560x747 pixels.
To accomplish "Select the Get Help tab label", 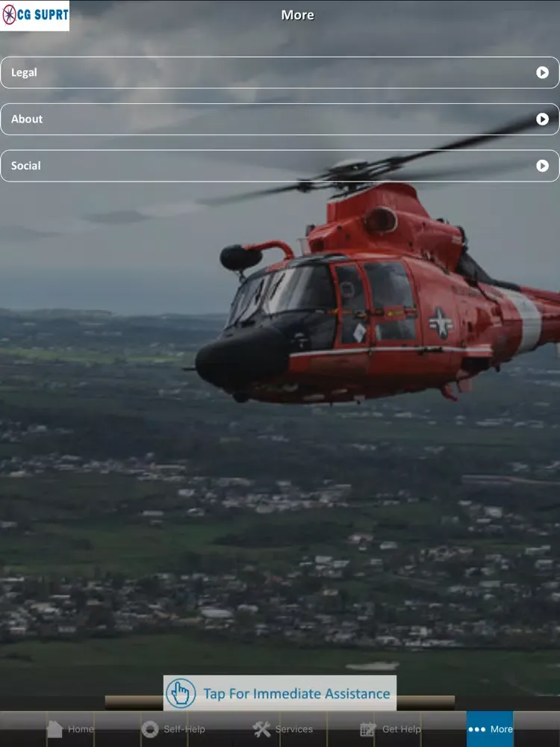I will coord(402,729).
